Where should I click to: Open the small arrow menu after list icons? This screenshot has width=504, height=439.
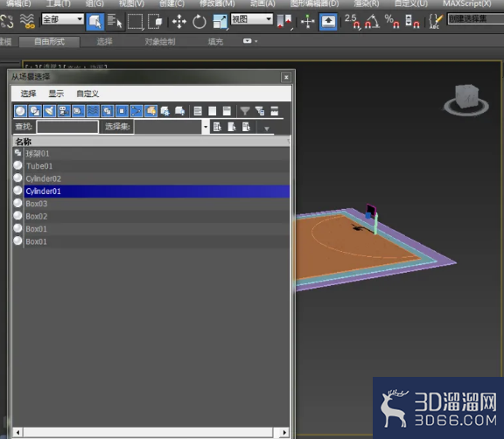267,129
